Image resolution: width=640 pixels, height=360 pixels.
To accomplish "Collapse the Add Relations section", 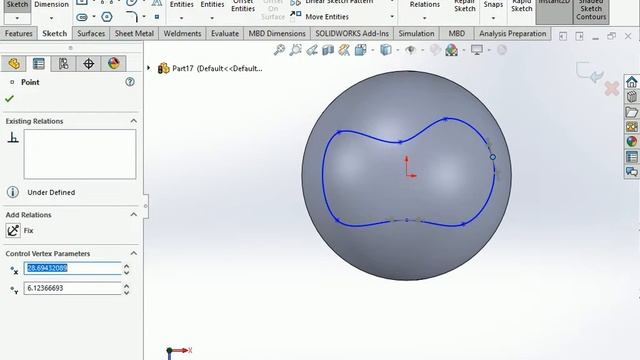I will point(133,215).
